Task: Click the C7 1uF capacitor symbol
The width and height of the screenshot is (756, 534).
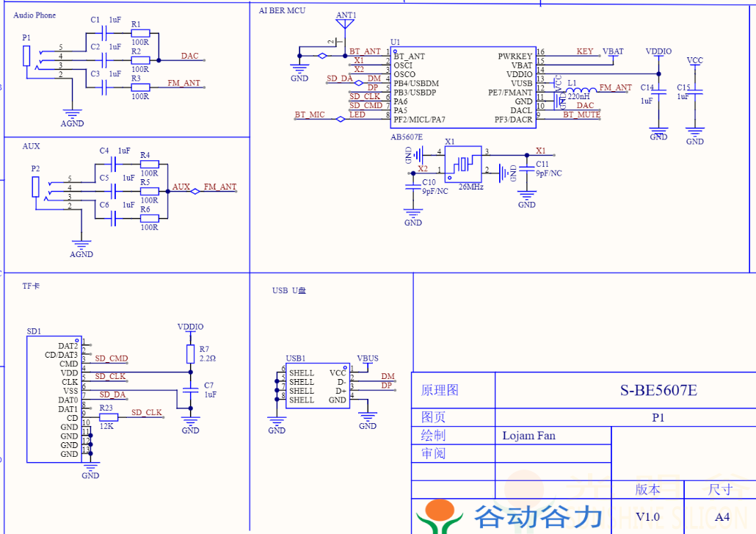Action: coord(190,388)
